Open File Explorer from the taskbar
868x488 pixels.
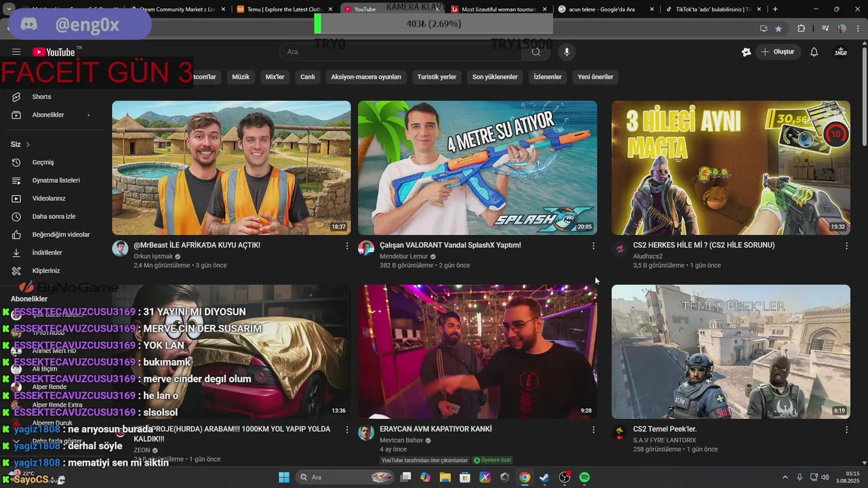[x=445, y=477]
